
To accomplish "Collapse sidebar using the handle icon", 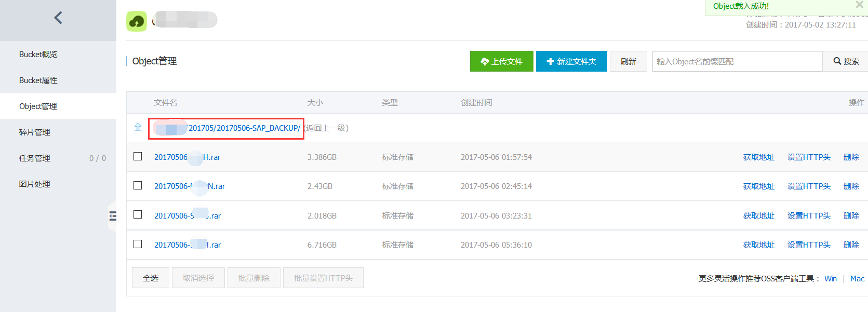I will (113, 216).
